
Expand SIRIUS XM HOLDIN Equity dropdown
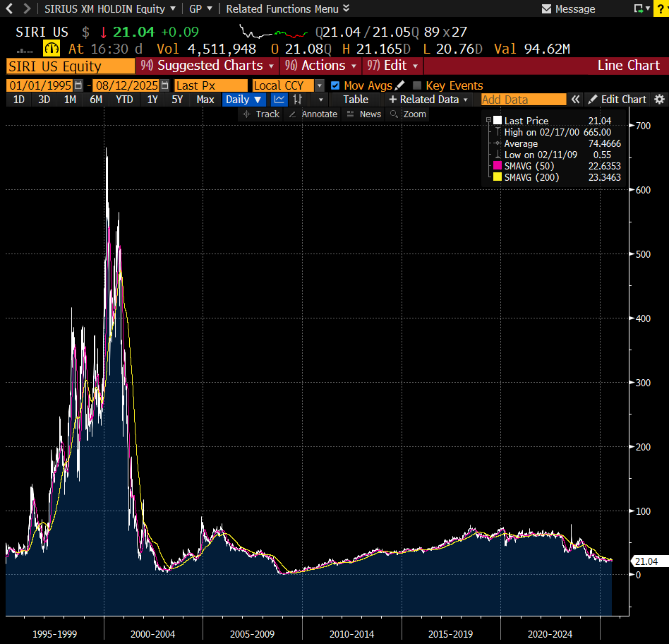(110, 8)
